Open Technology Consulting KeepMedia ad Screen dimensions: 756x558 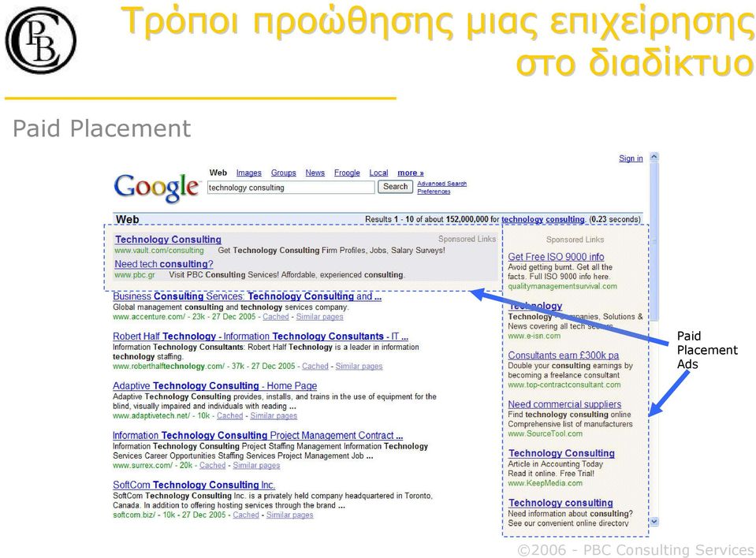click(x=562, y=453)
